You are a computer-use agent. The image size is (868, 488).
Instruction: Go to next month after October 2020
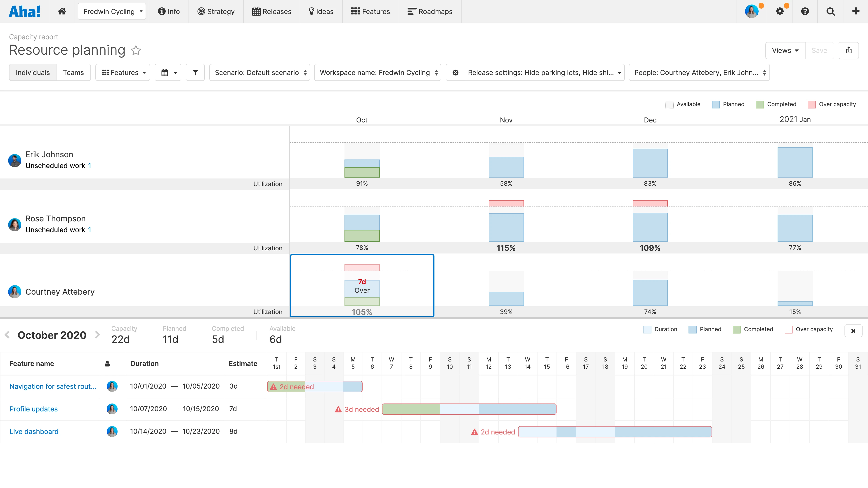pyautogui.click(x=97, y=335)
